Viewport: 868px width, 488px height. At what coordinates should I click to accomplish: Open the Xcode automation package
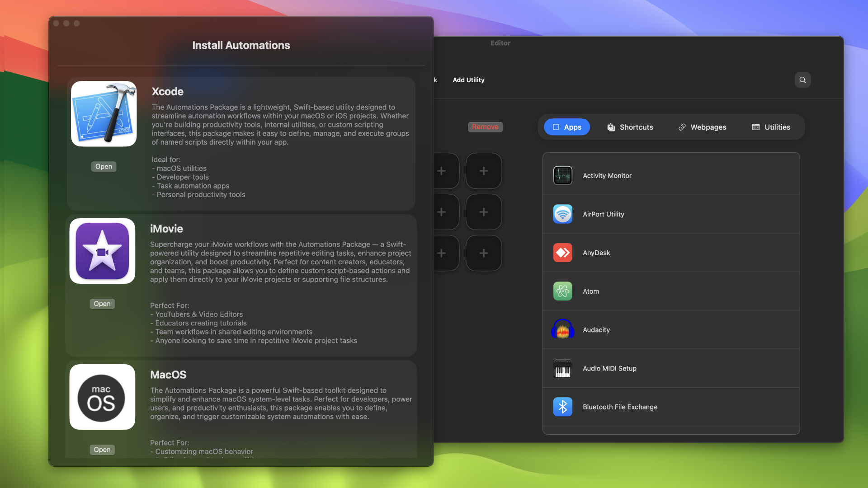(x=104, y=166)
